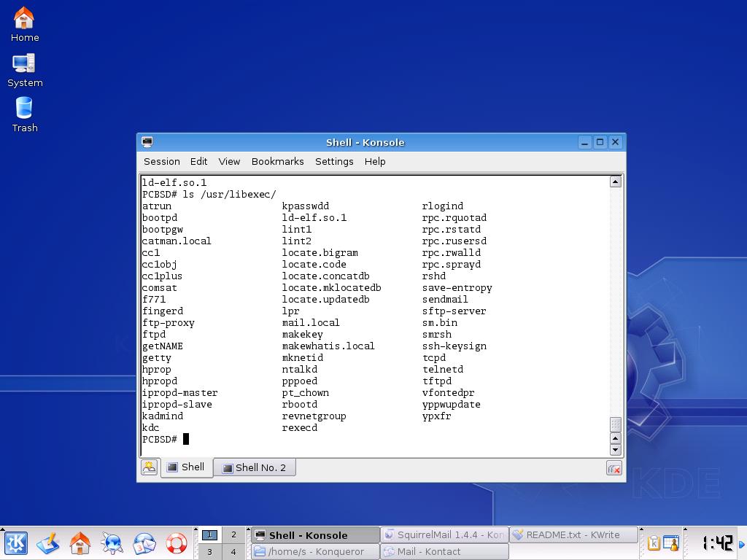This screenshot has height=560, width=747.
Task: Open the View menu
Action: click(x=229, y=161)
